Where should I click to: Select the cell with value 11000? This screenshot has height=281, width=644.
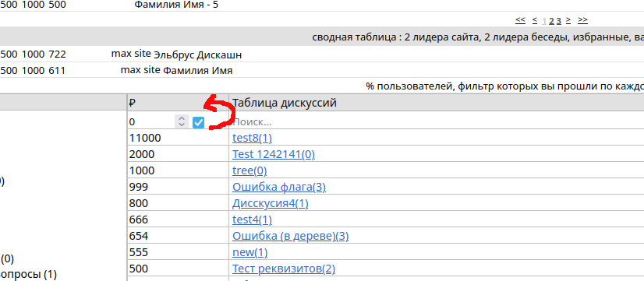(178, 138)
